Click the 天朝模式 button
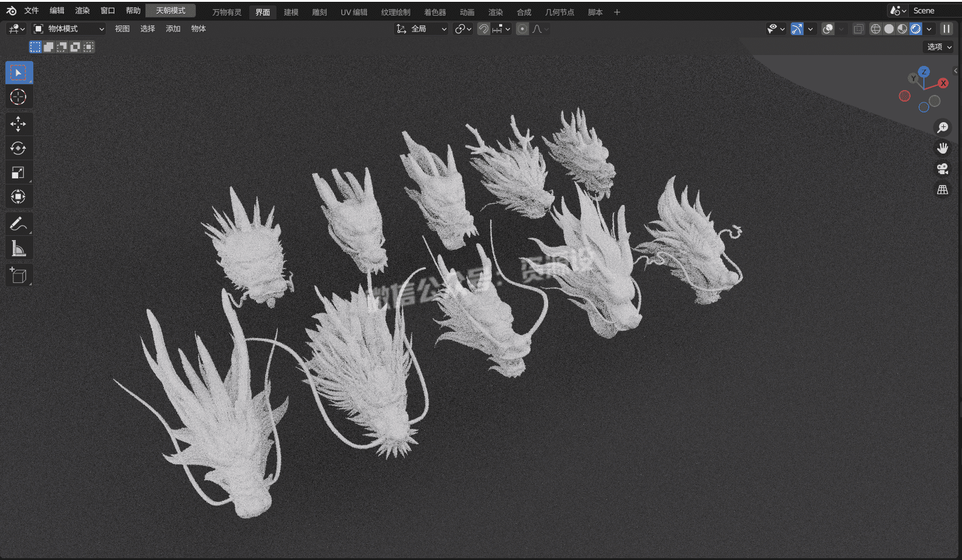The height and width of the screenshot is (560, 962). [171, 11]
